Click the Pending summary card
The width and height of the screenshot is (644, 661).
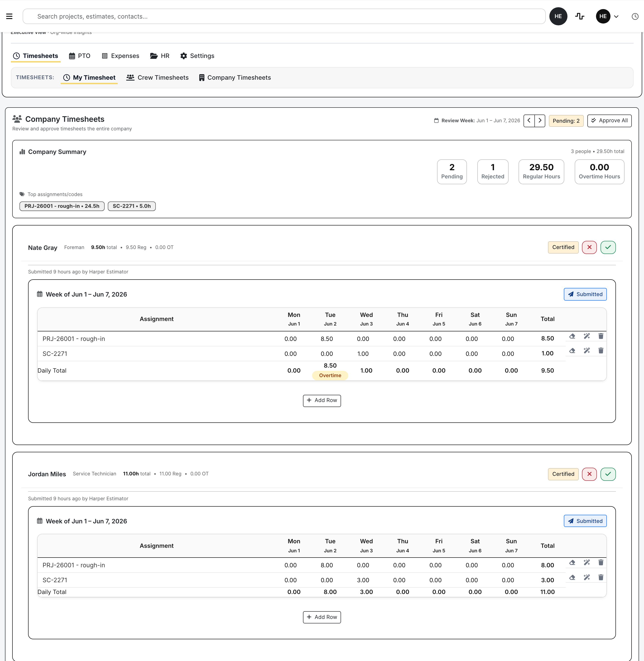[452, 172]
